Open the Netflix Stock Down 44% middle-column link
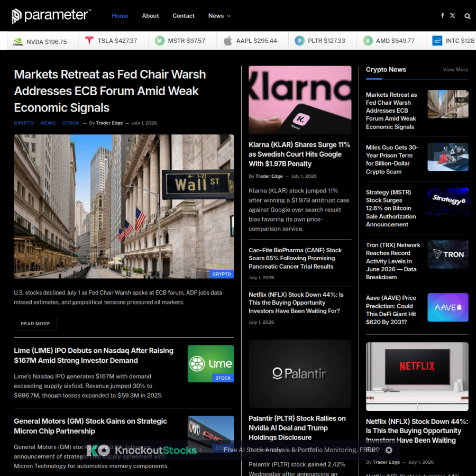Screen dimensions: 476x476 pyautogui.click(x=296, y=303)
